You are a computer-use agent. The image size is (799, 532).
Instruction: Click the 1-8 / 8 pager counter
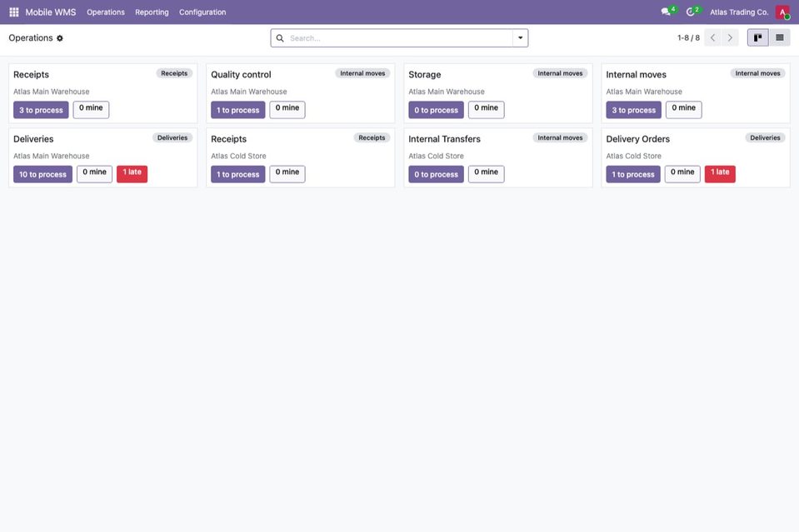point(688,37)
